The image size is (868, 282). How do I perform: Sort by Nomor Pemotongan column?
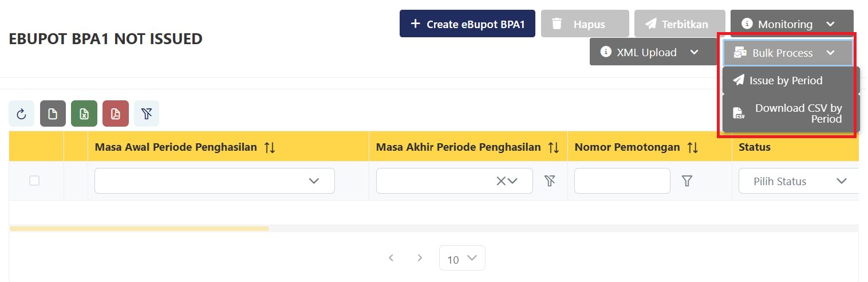[x=693, y=147]
